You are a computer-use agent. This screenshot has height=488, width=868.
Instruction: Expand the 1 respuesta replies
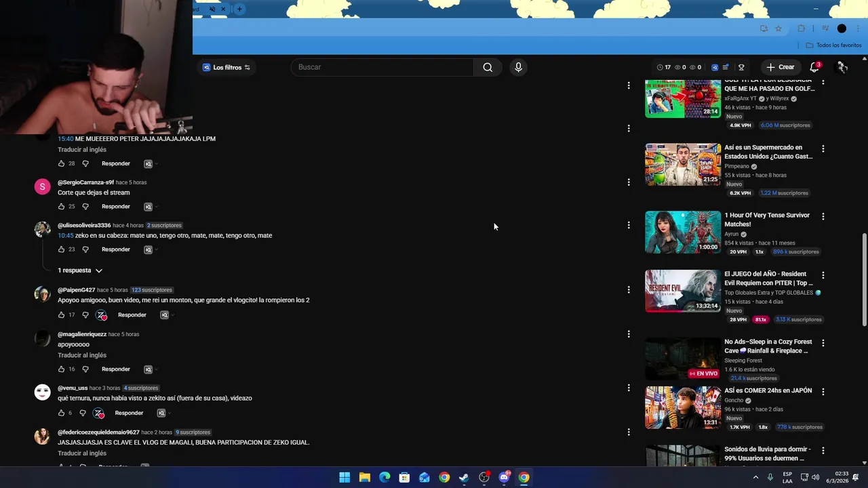tap(80, 270)
